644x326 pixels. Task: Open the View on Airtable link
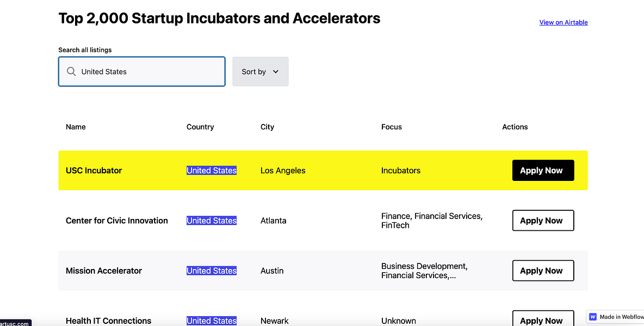tap(563, 22)
